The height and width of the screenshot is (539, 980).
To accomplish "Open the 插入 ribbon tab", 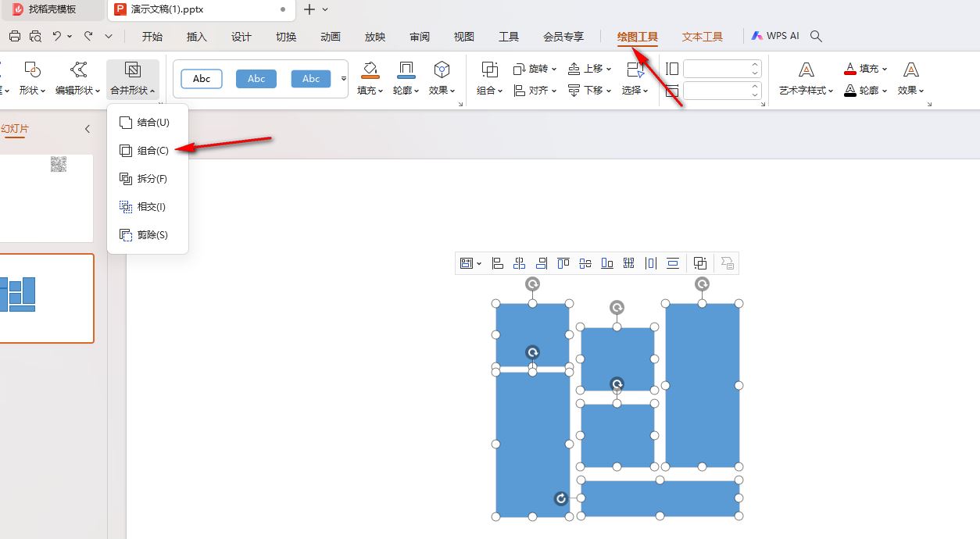I will pos(197,37).
